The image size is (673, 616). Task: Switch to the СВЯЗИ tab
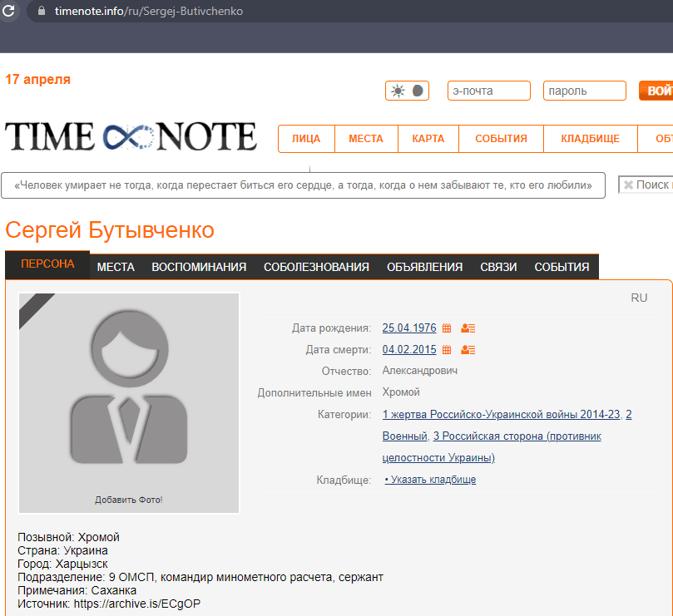point(498,267)
